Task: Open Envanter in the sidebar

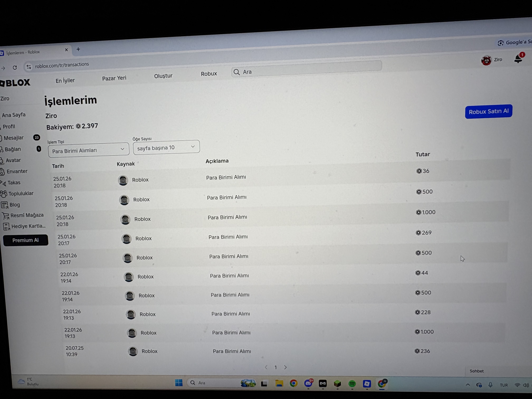Action: tap(17, 172)
